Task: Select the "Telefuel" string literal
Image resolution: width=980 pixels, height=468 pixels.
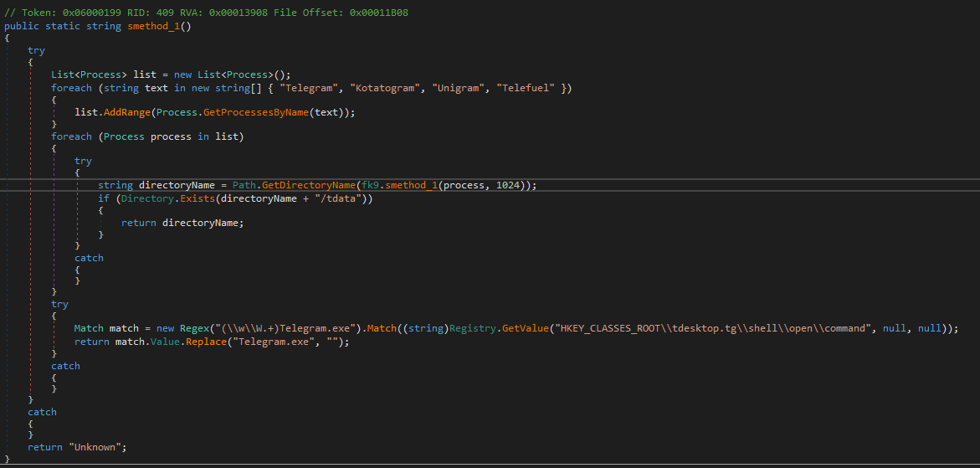Action: tap(526, 88)
